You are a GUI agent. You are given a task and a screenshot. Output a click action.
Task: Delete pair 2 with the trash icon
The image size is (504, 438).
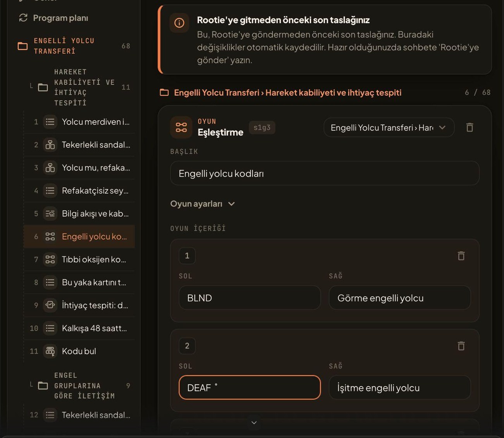coord(461,346)
